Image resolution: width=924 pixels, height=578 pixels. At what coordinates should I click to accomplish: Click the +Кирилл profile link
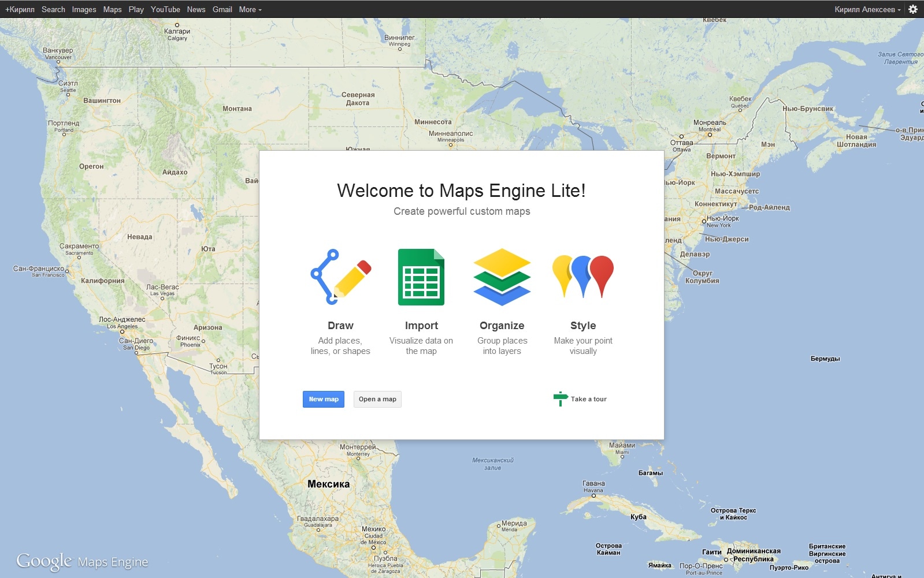click(20, 9)
